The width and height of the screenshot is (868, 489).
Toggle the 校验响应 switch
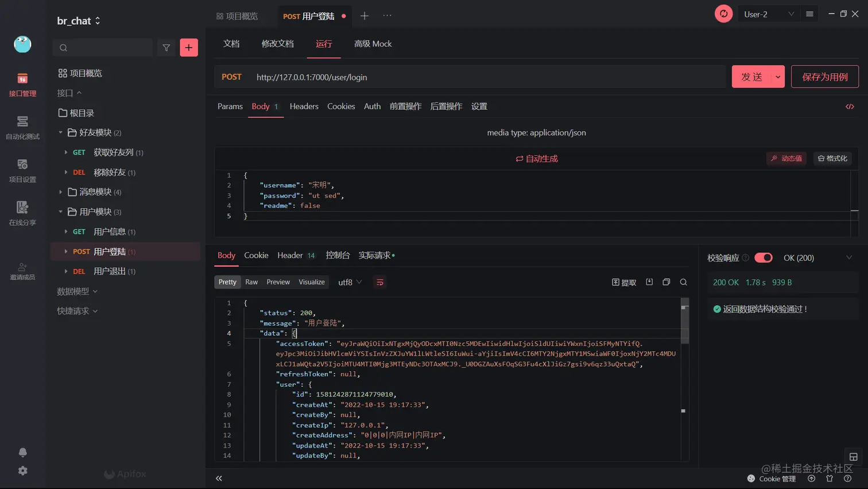(x=764, y=258)
